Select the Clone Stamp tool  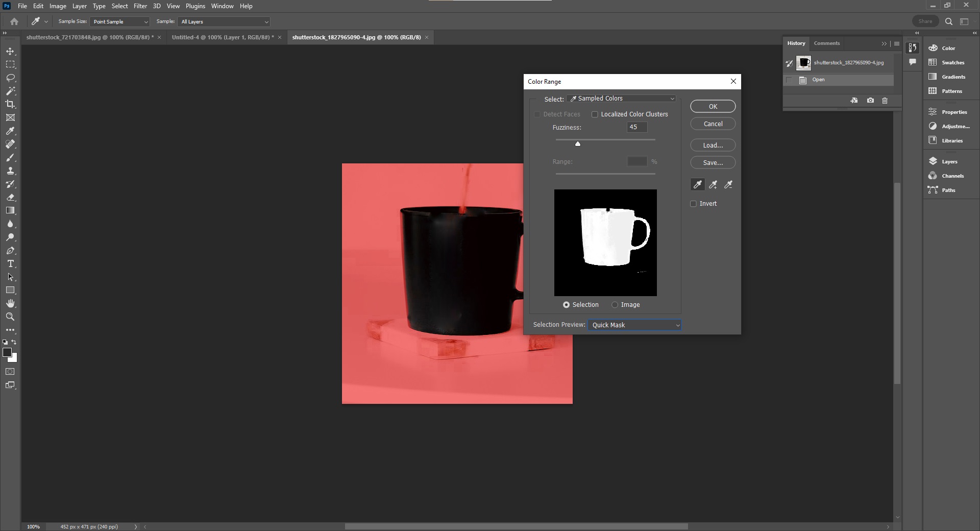10,171
